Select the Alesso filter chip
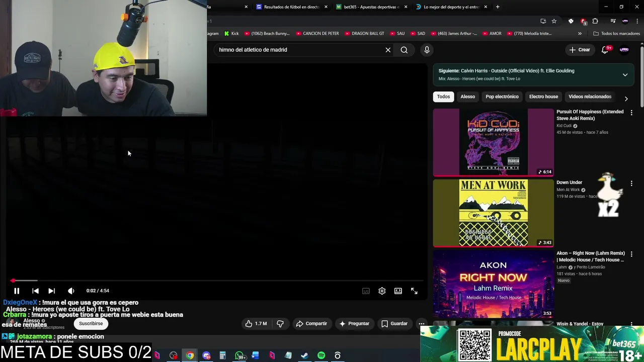 (x=467, y=97)
